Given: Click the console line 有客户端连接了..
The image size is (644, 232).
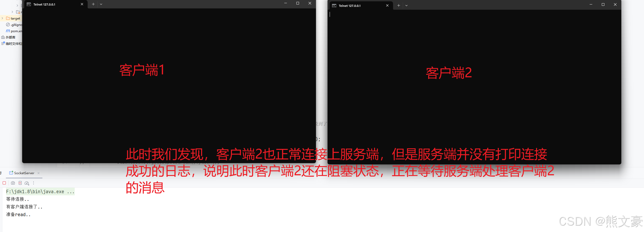Looking at the screenshot, I should pos(24,207).
